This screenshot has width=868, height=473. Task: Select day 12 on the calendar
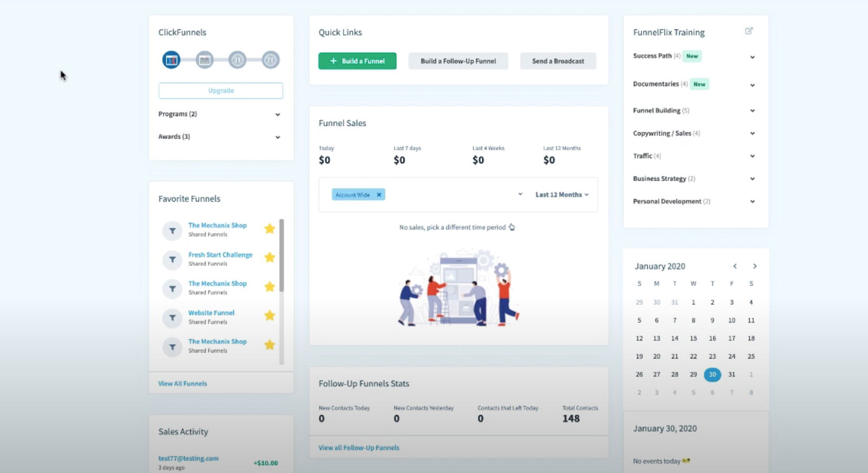pyautogui.click(x=639, y=338)
